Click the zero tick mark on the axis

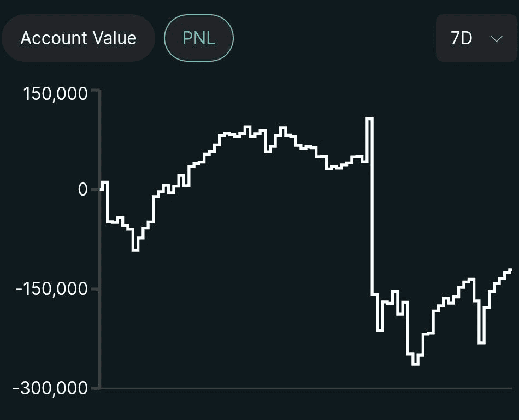pyautogui.click(x=96, y=190)
